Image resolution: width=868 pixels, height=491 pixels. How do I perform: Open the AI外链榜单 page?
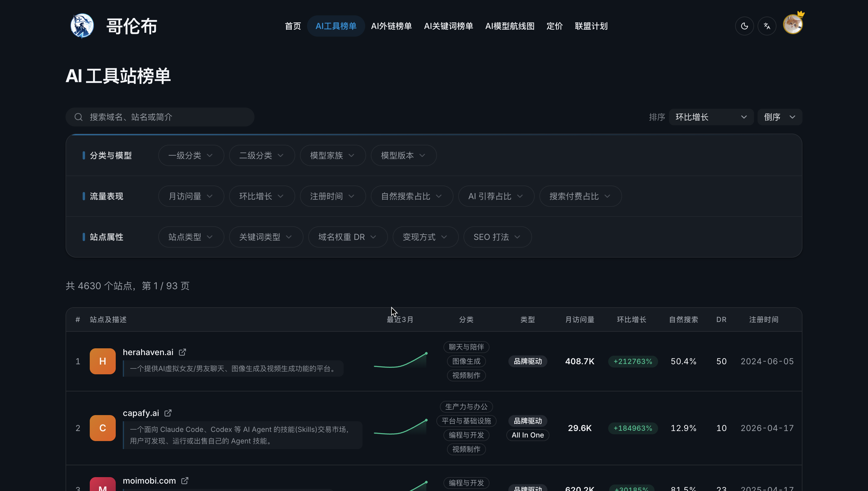391,26
